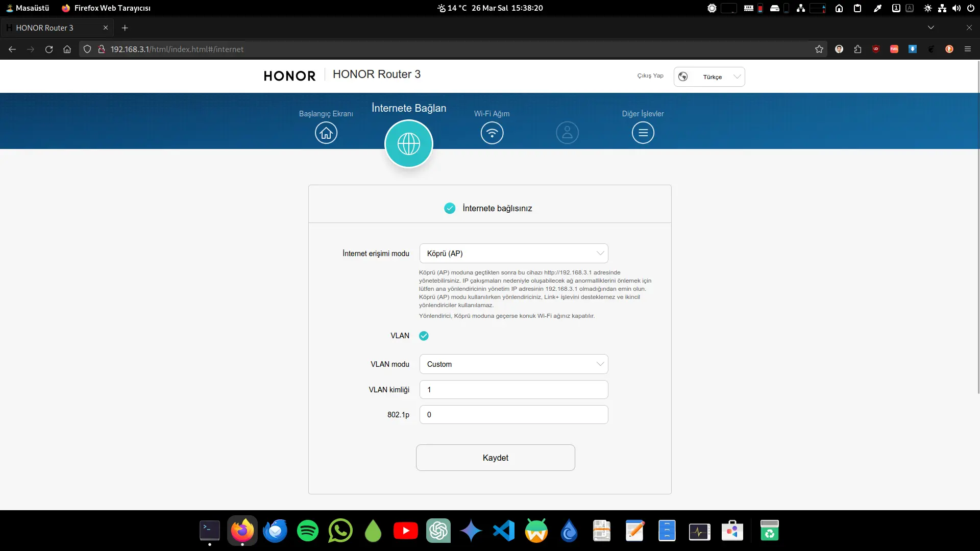Open the volume control in the top bar

957,8
